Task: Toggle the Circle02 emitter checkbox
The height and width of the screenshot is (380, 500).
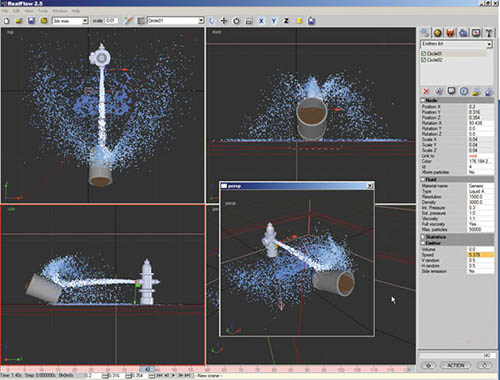Action: tap(424, 60)
